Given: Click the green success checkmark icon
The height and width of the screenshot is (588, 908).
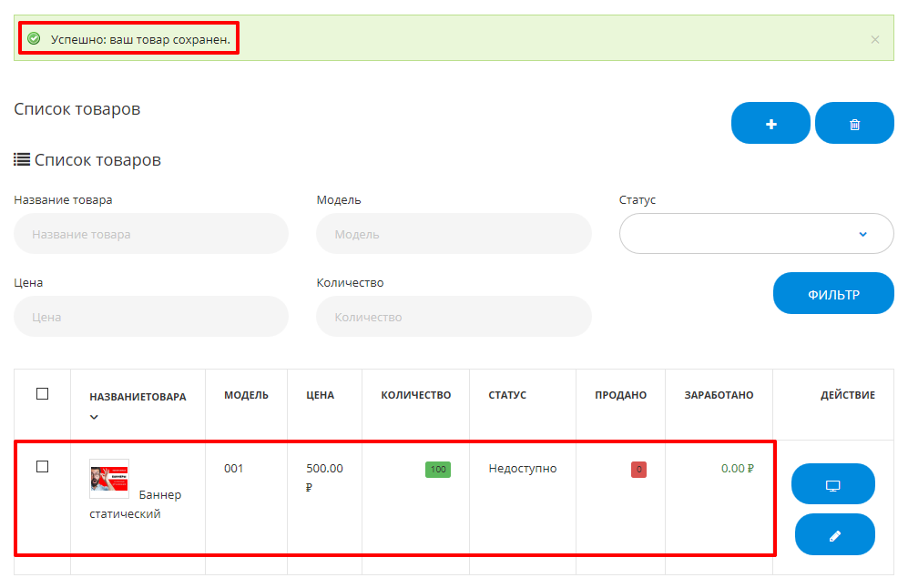Looking at the screenshot, I should coord(34,39).
